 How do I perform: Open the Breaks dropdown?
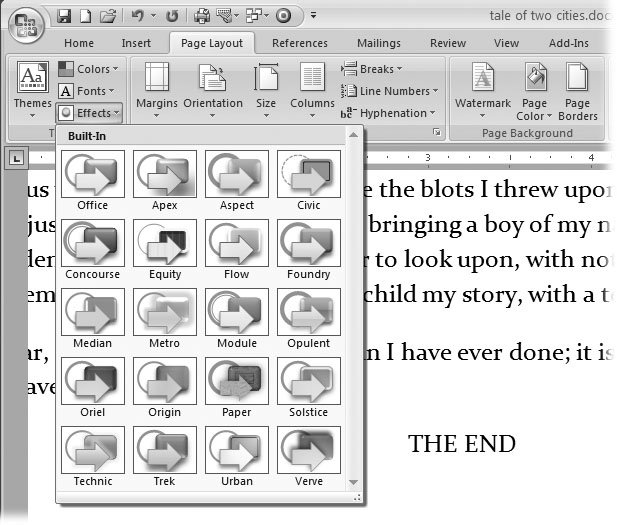click(x=371, y=69)
